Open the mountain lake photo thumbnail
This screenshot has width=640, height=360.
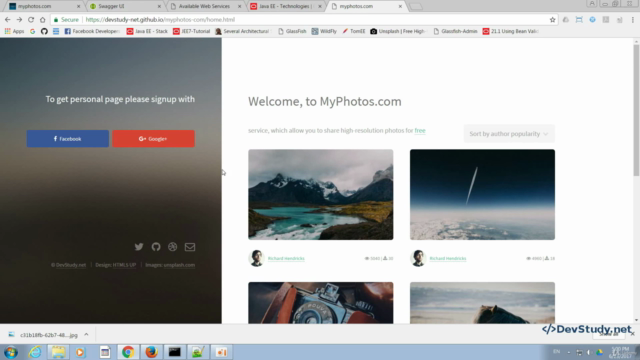tap(321, 194)
